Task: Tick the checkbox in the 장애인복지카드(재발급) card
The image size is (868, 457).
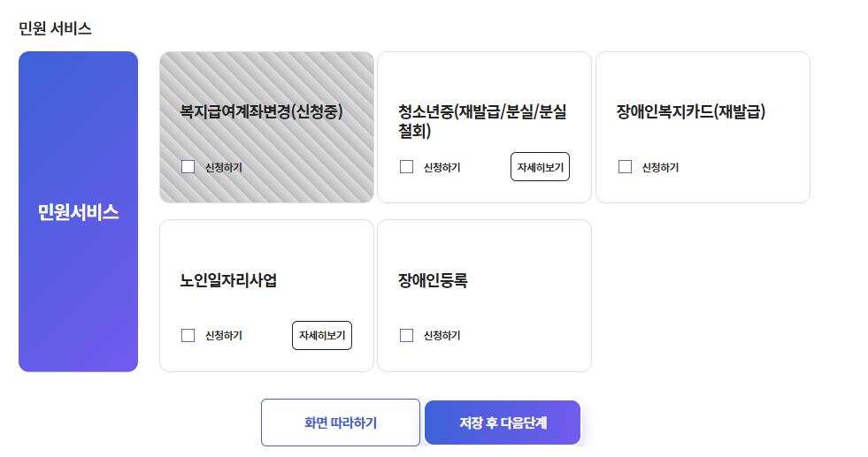Action: [x=625, y=166]
